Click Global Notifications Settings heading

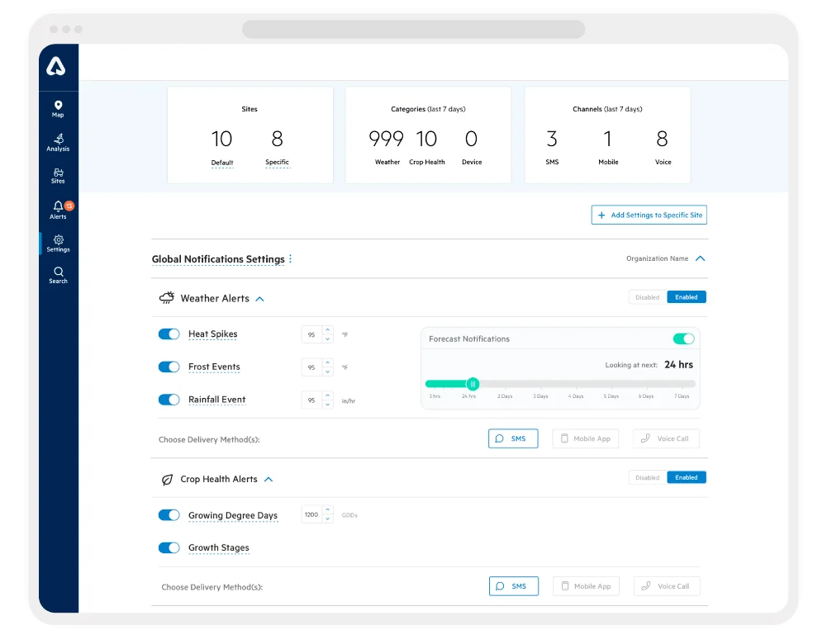[218, 259]
